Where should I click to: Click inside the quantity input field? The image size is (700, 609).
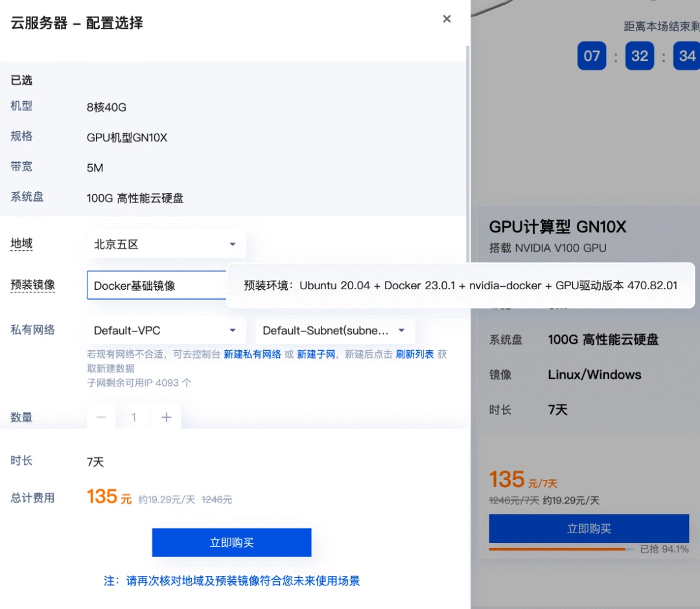(134, 417)
